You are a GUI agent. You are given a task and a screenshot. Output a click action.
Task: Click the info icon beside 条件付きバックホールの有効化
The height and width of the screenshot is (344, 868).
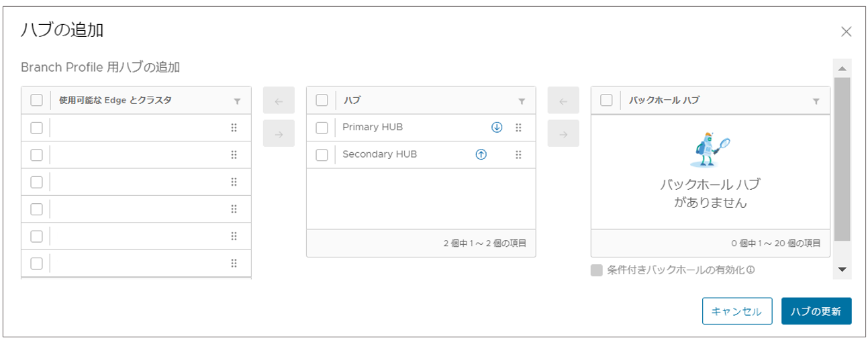pos(751,270)
